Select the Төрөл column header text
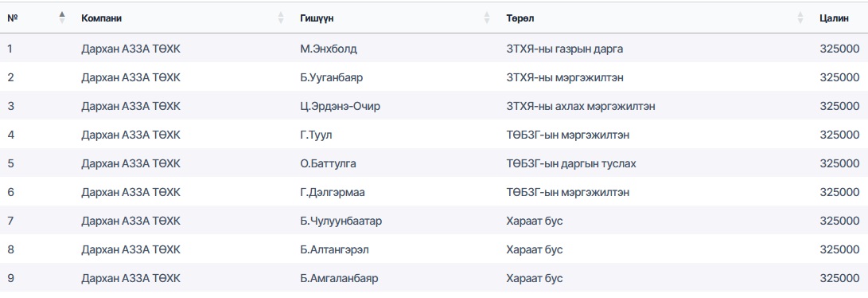The image size is (868, 298). coord(520,18)
